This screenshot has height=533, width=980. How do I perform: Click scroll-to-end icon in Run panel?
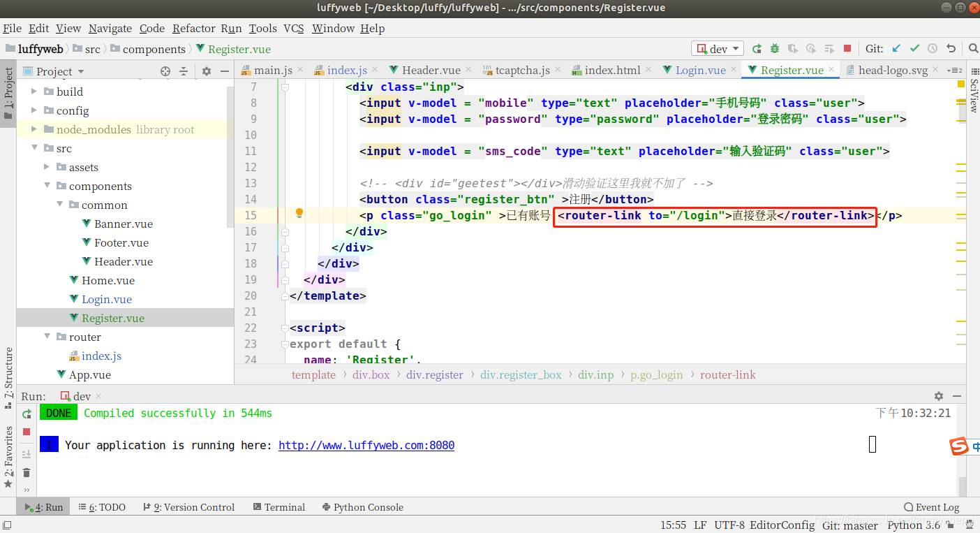[x=27, y=454]
